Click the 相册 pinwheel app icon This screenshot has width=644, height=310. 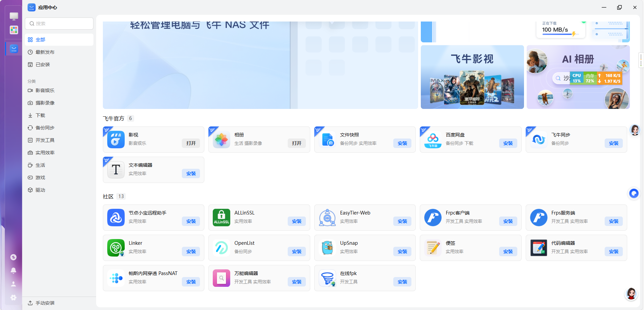click(x=222, y=140)
